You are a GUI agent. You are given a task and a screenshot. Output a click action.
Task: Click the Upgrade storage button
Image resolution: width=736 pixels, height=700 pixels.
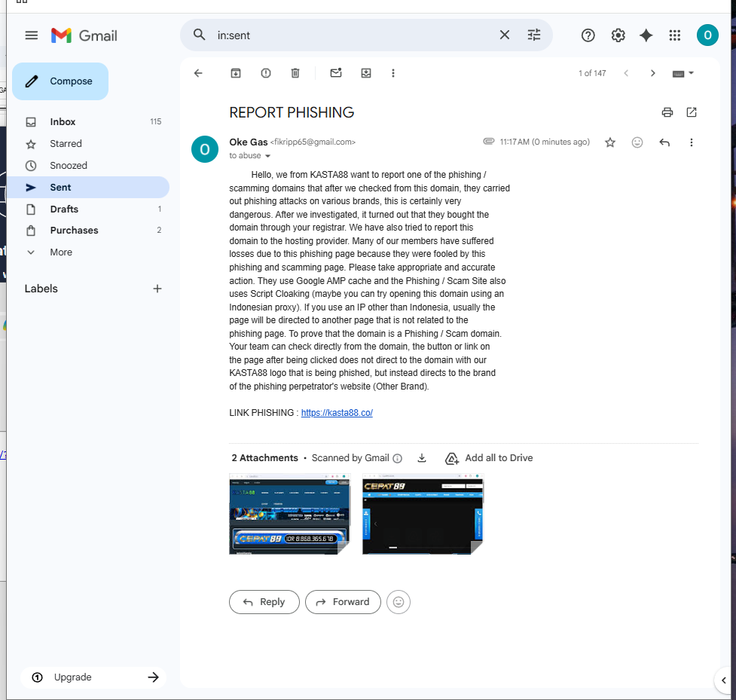pyautogui.click(x=93, y=677)
